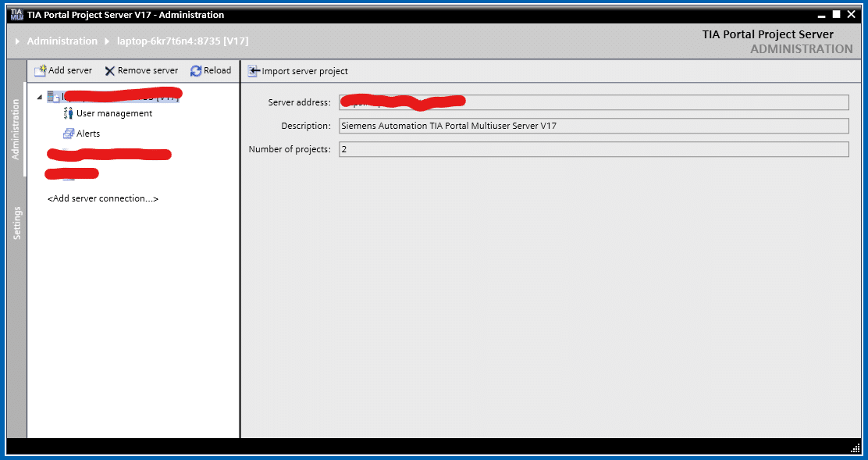Minimize the Administration window
The image size is (868, 460).
click(x=822, y=16)
